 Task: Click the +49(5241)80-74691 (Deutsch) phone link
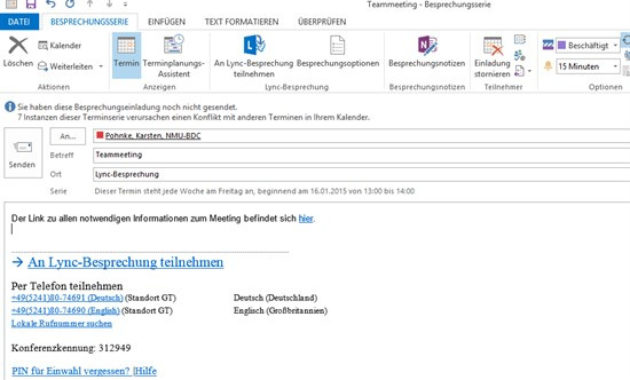[67, 298]
